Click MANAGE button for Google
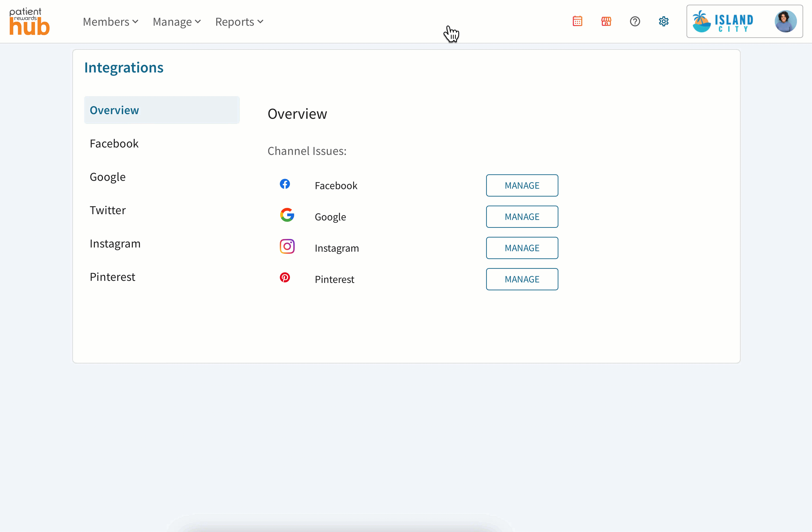This screenshot has height=532, width=812. click(522, 216)
